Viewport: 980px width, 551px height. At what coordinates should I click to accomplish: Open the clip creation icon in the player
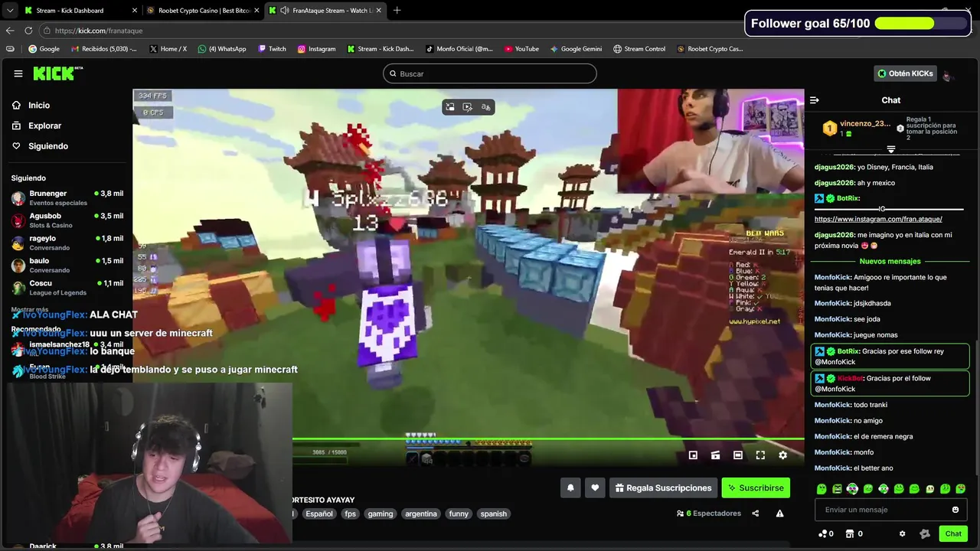[715, 455]
